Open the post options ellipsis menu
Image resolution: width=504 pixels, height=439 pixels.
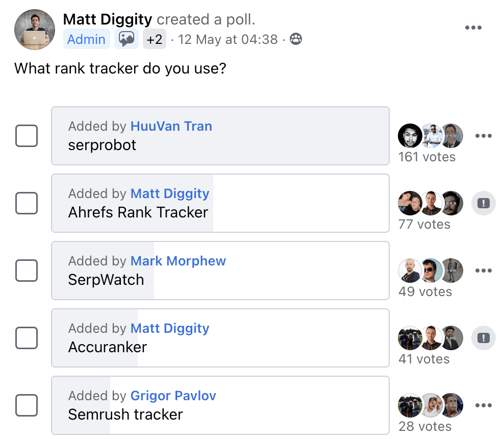coord(474,28)
